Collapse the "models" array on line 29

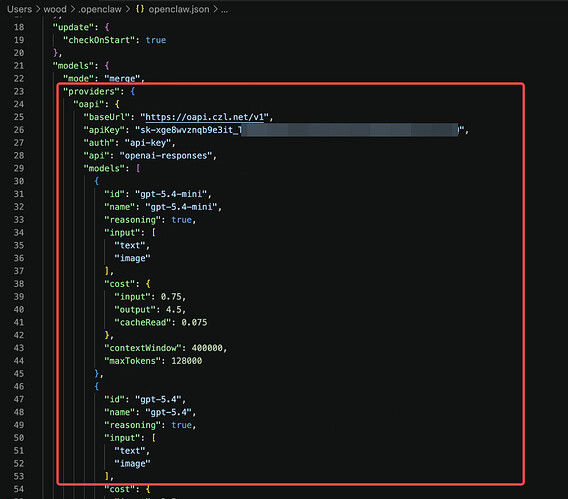pyautogui.click(x=138, y=168)
